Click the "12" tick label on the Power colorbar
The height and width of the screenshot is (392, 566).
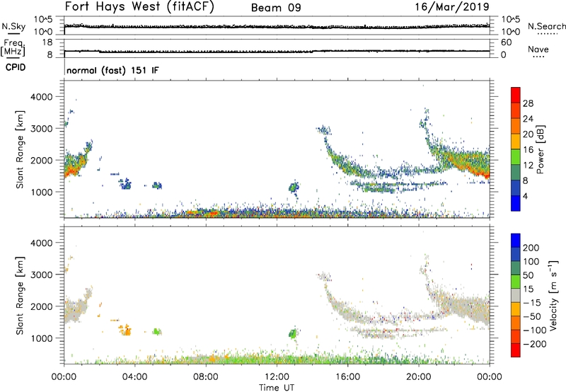tap(528, 166)
